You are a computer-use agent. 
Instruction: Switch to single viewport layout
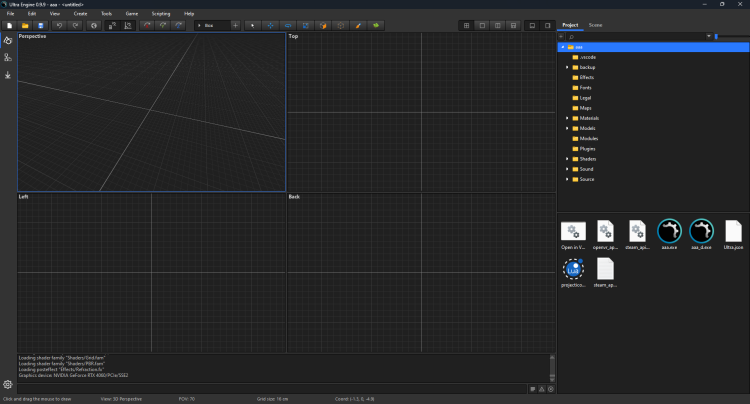tap(482, 25)
